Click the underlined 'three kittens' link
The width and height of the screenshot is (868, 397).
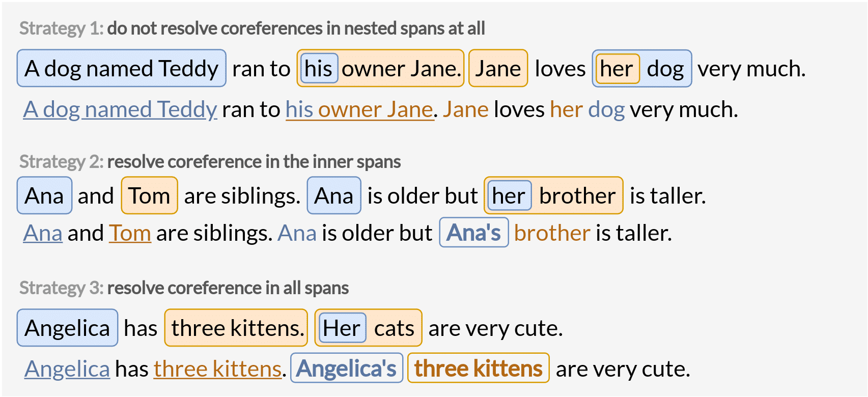[217, 368]
